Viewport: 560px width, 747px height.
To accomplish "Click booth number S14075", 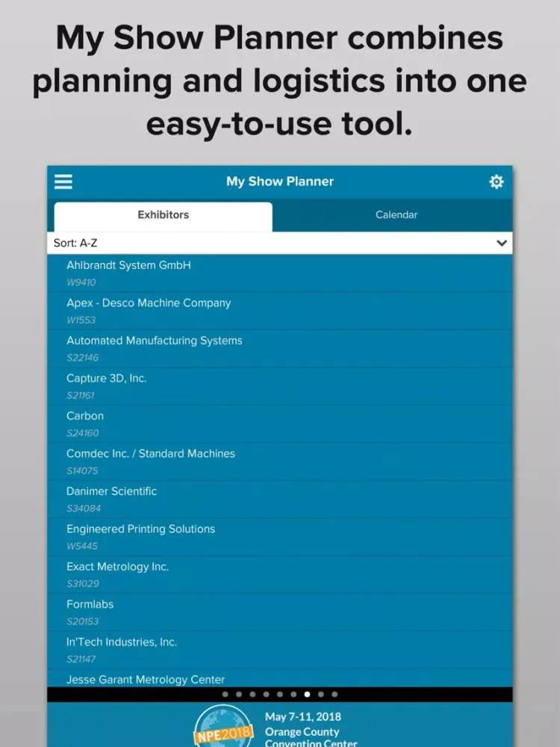I will [x=82, y=470].
